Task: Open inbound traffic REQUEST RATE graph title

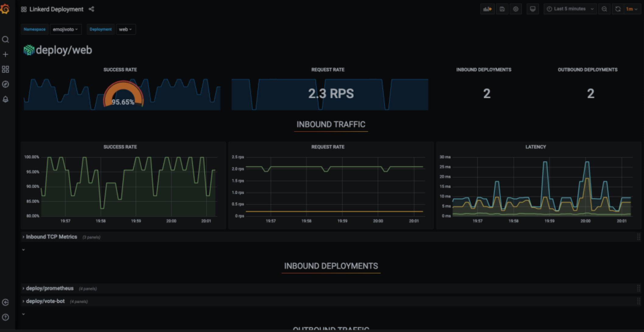Action: 328,147
